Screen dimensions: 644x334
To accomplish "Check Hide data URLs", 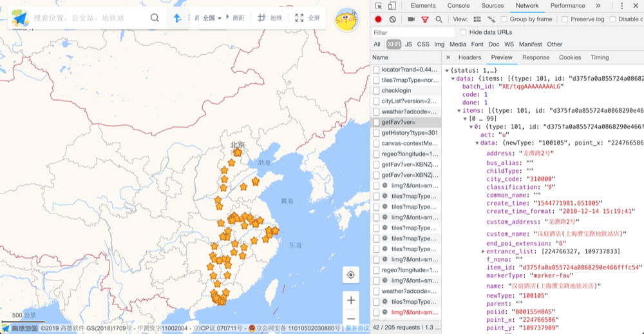I will (463, 32).
